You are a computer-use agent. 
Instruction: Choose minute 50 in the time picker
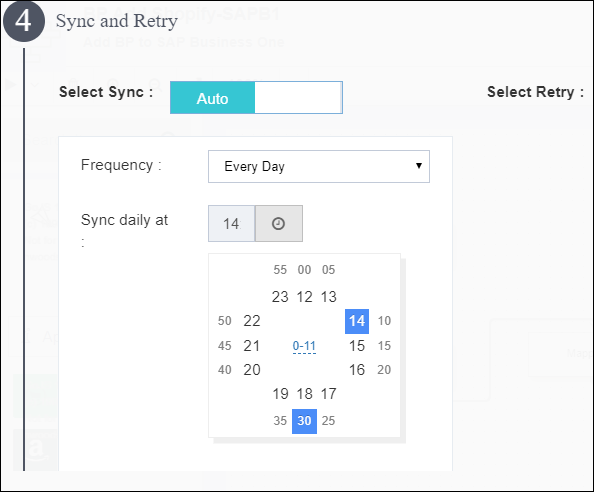pos(225,321)
